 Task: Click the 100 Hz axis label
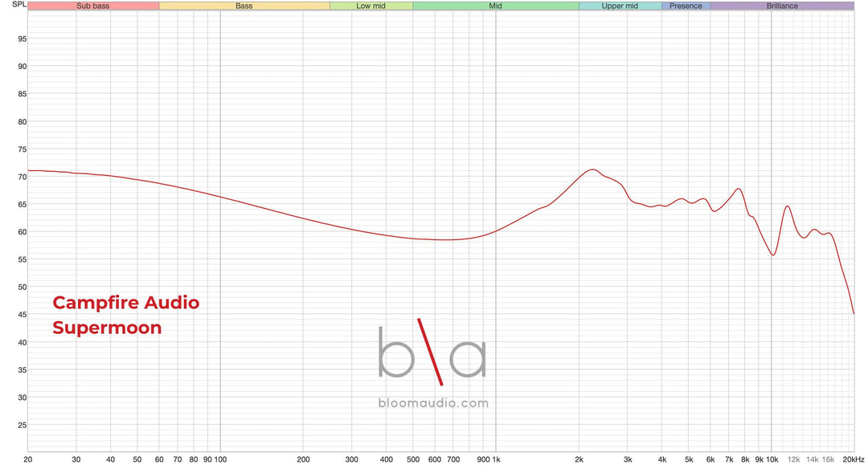point(220,459)
